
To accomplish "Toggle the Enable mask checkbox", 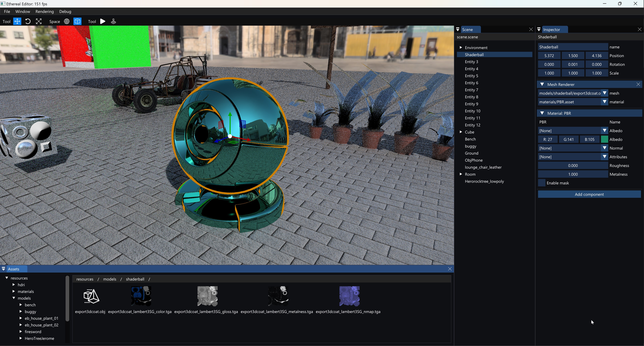I will [542, 183].
